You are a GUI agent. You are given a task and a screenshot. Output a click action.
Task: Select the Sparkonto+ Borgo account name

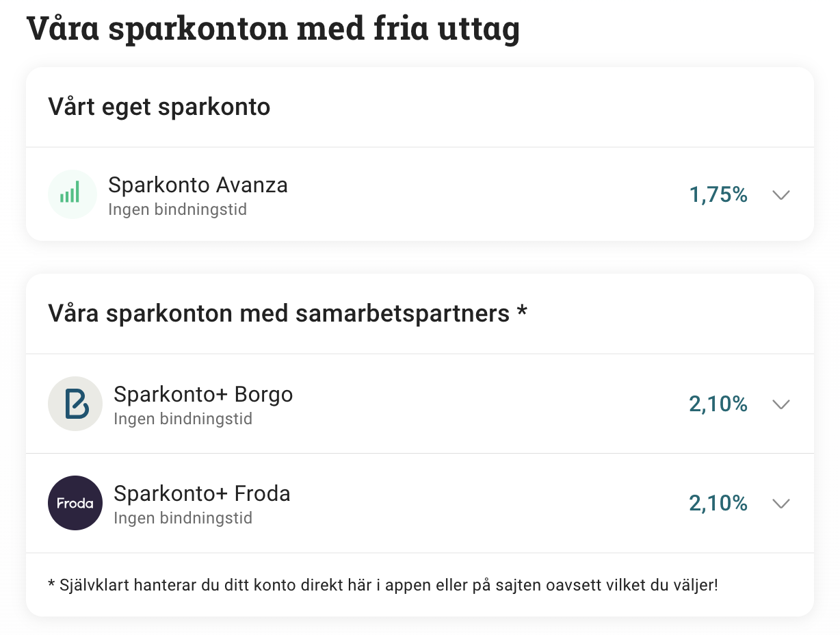pos(203,394)
